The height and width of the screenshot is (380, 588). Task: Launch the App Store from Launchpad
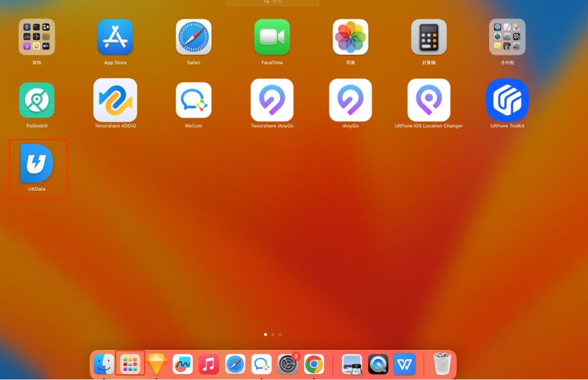pyautogui.click(x=115, y=37)
